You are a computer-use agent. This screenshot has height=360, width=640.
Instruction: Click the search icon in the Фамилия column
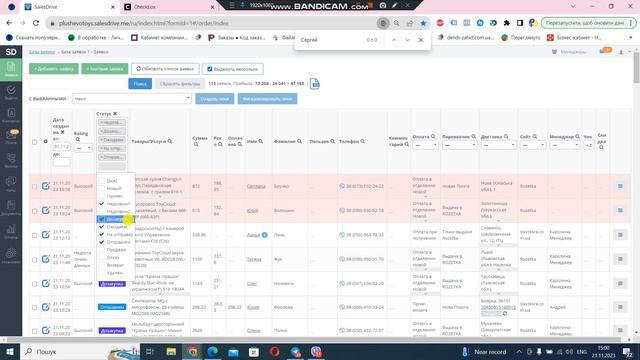[x=299, y=141]
